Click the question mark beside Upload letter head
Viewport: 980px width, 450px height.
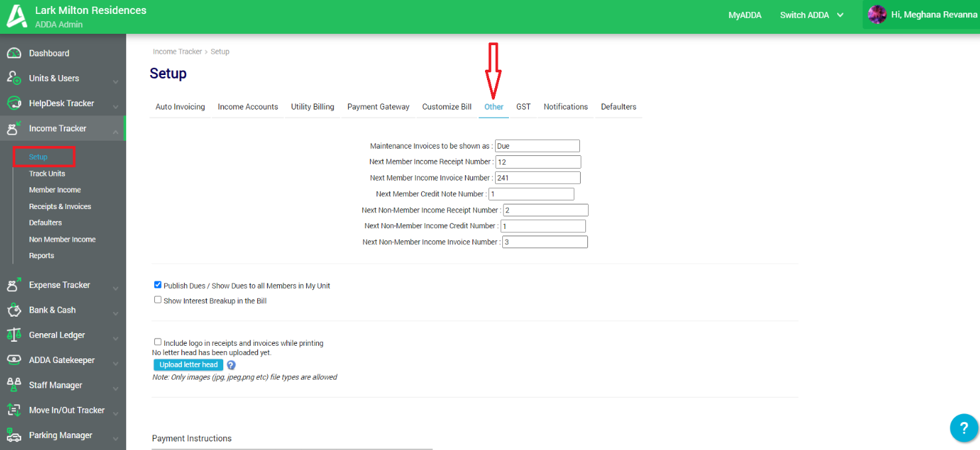point(231,365)
